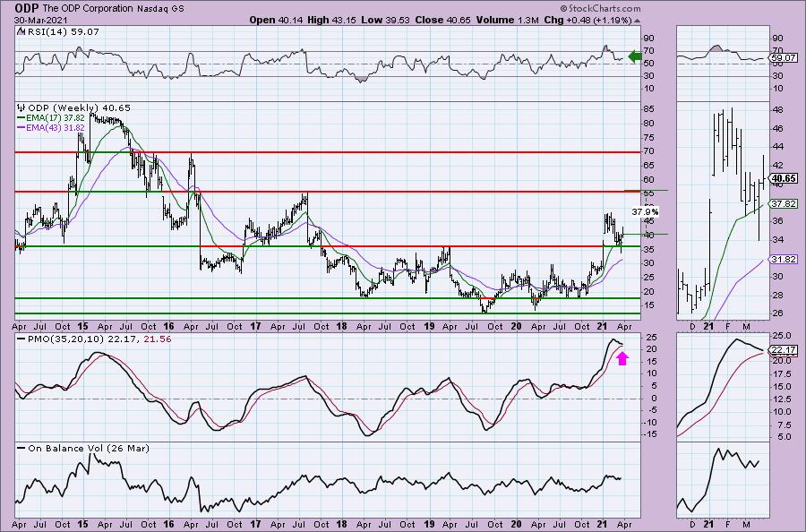806x532 pixels.
Task: Click the 37.82 EMA tag on right axis
Action: click(x=784, y=203)
